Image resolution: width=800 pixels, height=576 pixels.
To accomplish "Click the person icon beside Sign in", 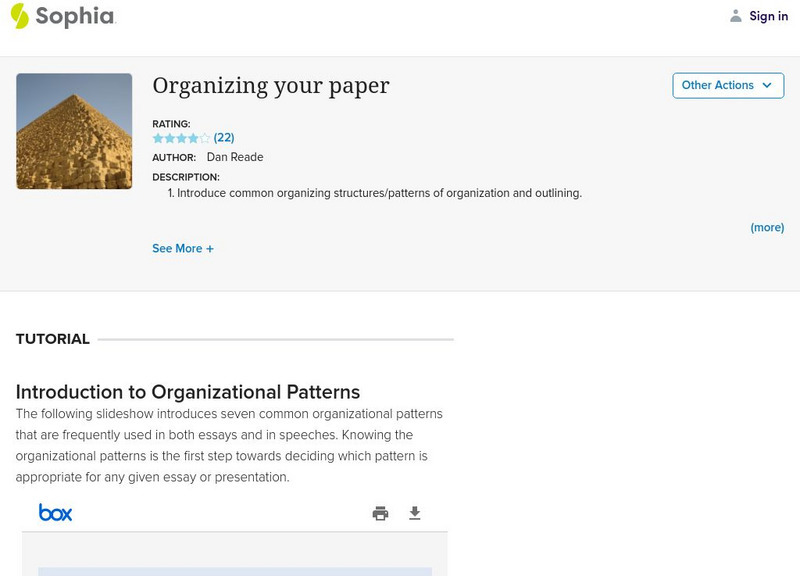I will [736, 16].
